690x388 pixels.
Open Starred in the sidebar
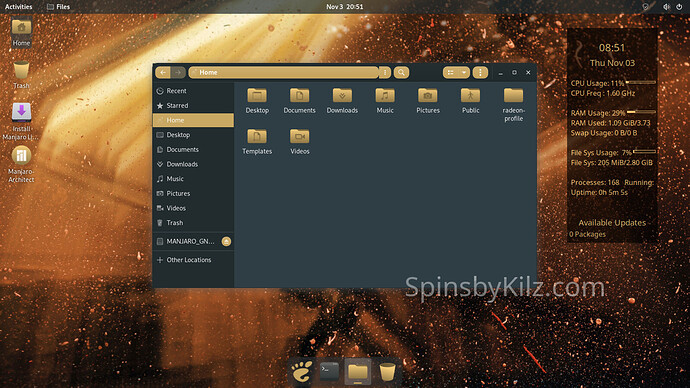(193, 106)
